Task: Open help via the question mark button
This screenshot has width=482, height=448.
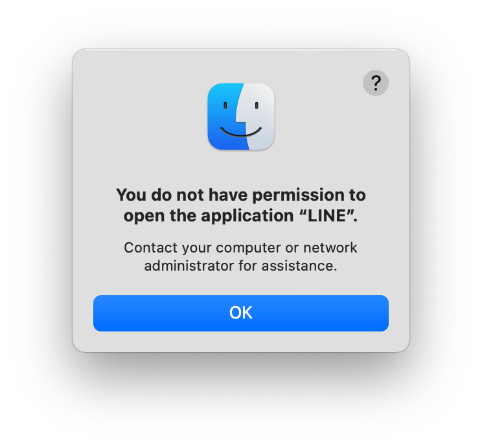Action: pyautogui.click(x=376, y=83)
